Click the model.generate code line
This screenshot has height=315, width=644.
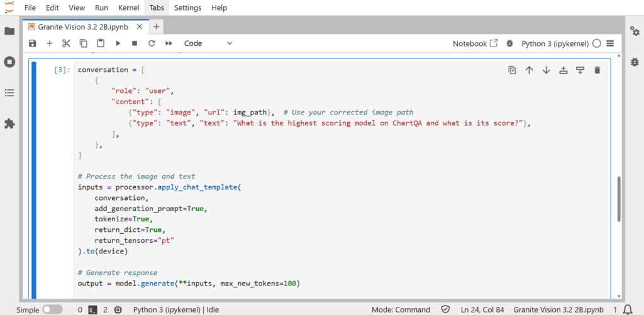point(189,284)
